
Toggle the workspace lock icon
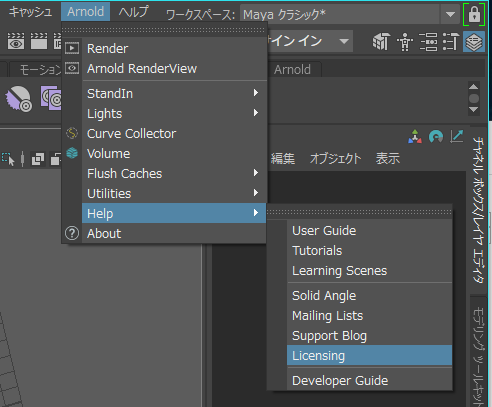[x=474, y=14]
